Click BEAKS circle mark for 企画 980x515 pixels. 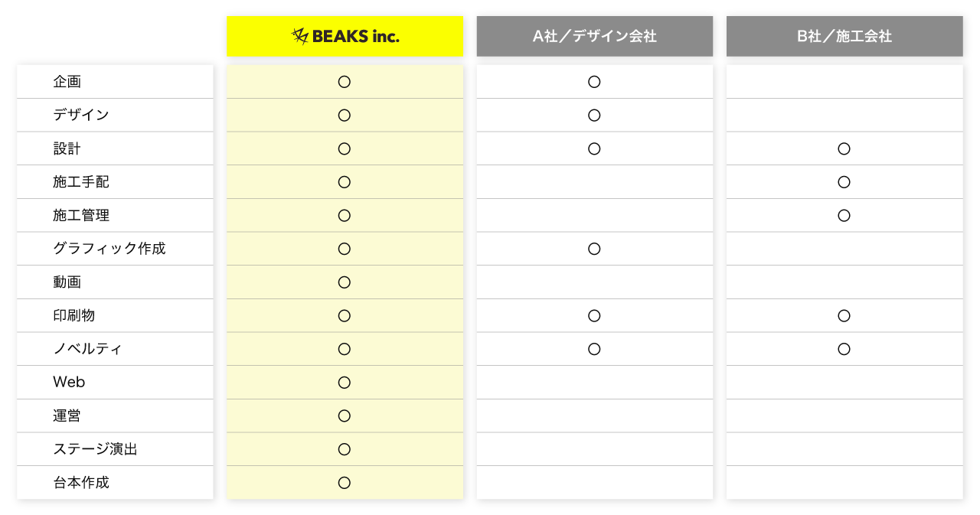(x=345, y=82)
